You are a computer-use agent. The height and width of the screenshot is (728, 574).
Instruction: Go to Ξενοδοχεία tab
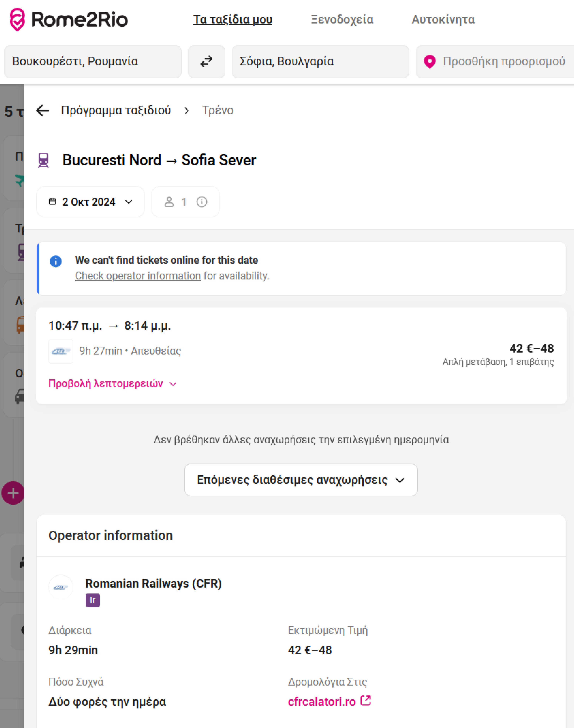(x=342, y=19)
